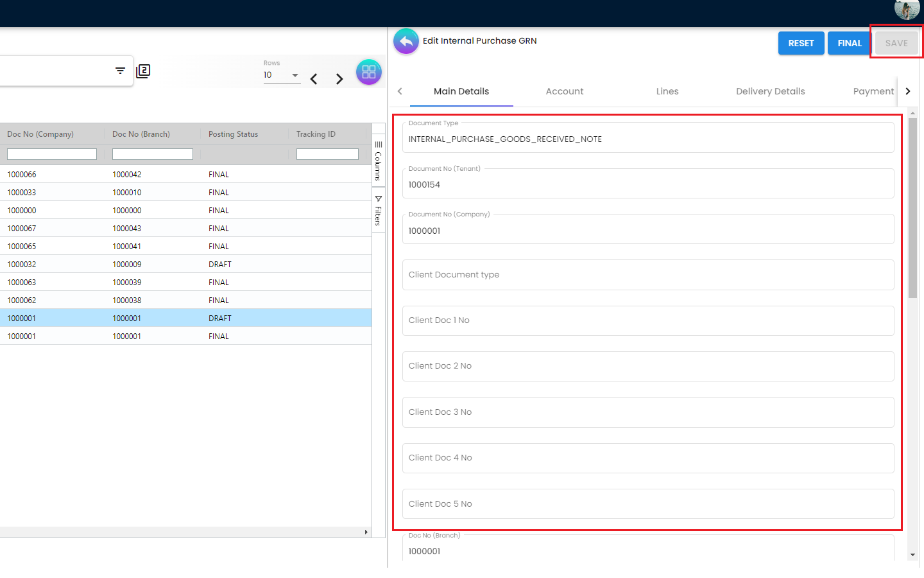The image size is (924, 578).
Task: Switch to the Account tab
Action: click(x=564, y=91)
